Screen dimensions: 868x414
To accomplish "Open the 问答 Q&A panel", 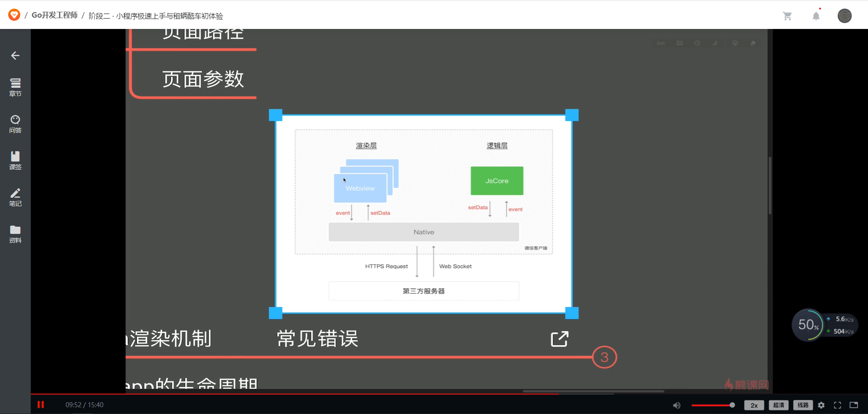I will pyautogui.click(x=15, y=124).
